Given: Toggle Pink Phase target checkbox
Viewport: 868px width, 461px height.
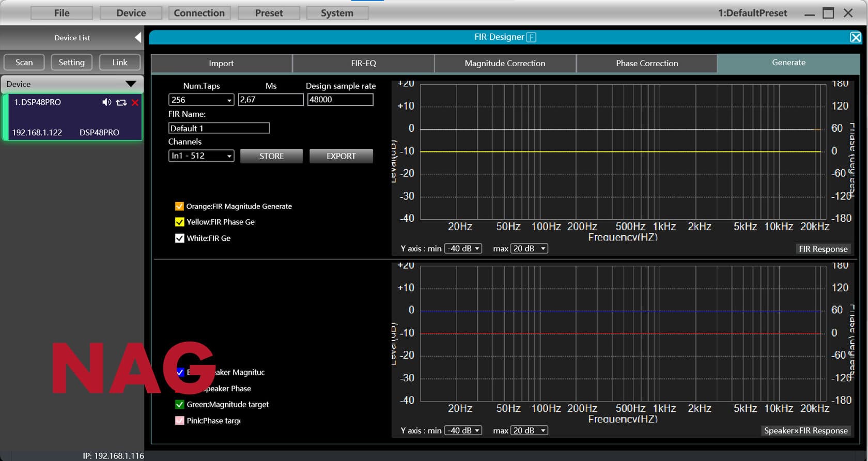Looking at the screenshot, I should click(x=179, y=421).
